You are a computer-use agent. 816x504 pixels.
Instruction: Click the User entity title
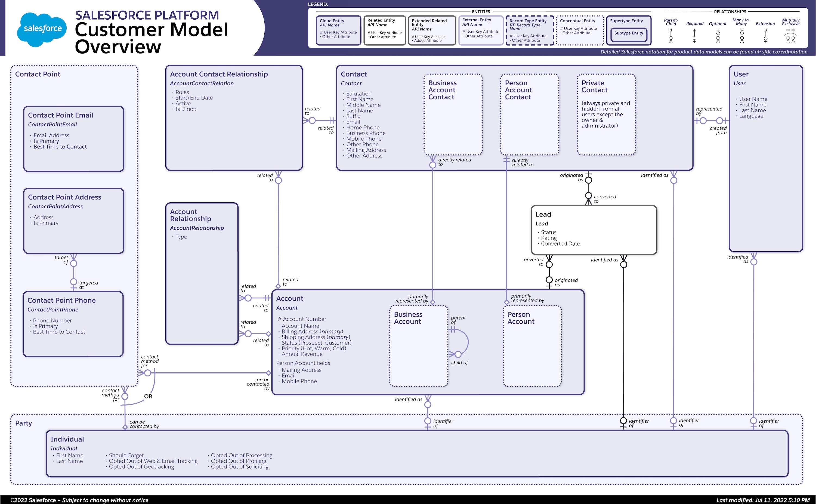click(741, 74)
